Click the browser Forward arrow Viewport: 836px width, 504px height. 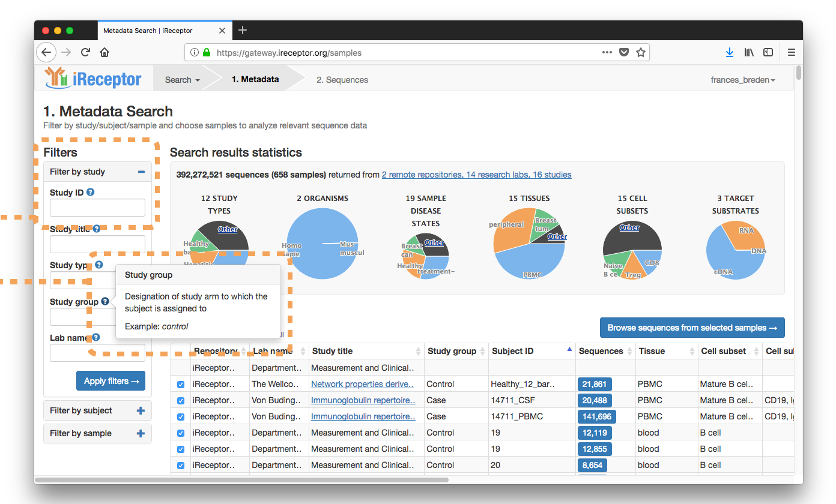pyautogui.click(x=66, y=52)
